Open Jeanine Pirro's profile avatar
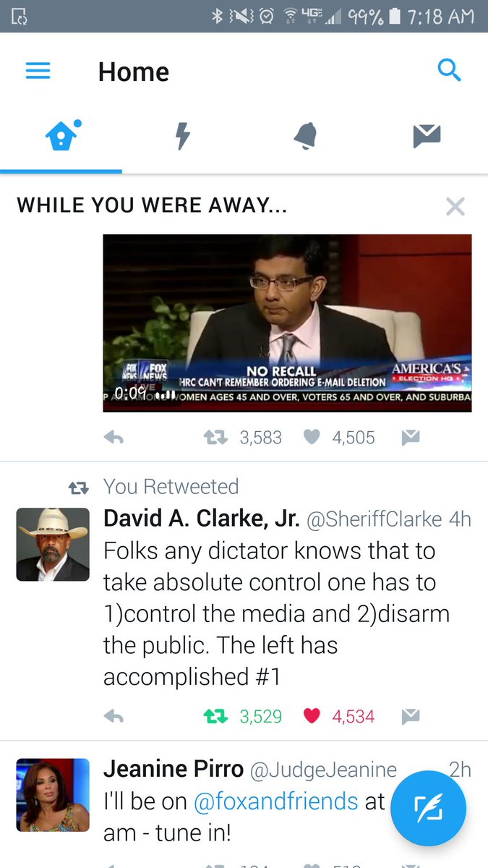Screen dimensions: 488x868 pos(53,795)
